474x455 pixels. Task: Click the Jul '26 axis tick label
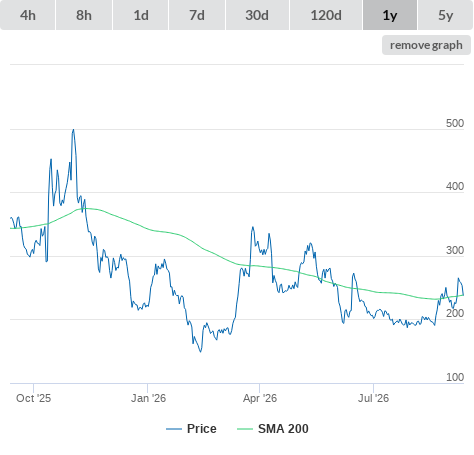[x=373, y=398]
